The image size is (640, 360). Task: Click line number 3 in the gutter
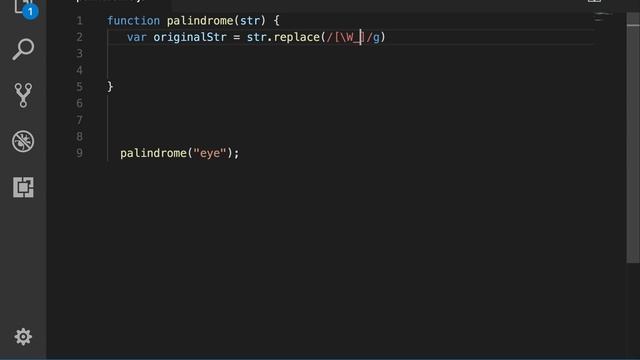(79, 53)
